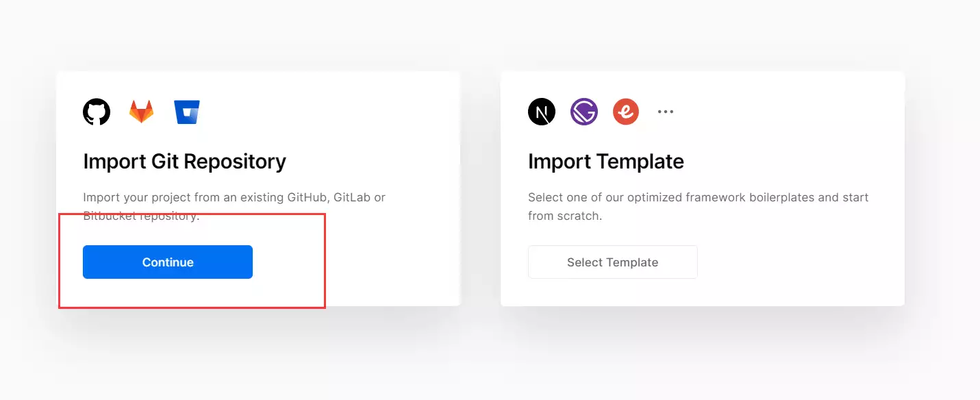Select the red Ember logo icon
Screen dimensions: 980x400
(625, 112)
